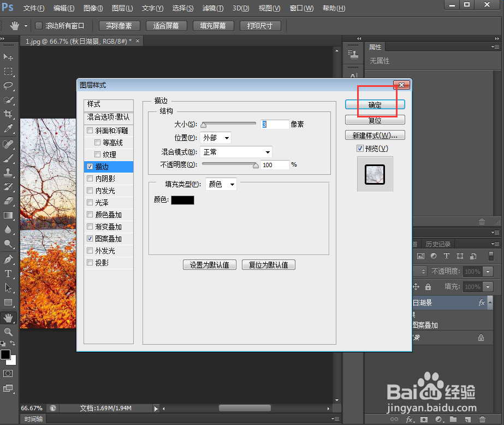This screenshot has width=504, height=425.
Task: Select the Zoom tool in the toolbox
Action: (8, 330)
